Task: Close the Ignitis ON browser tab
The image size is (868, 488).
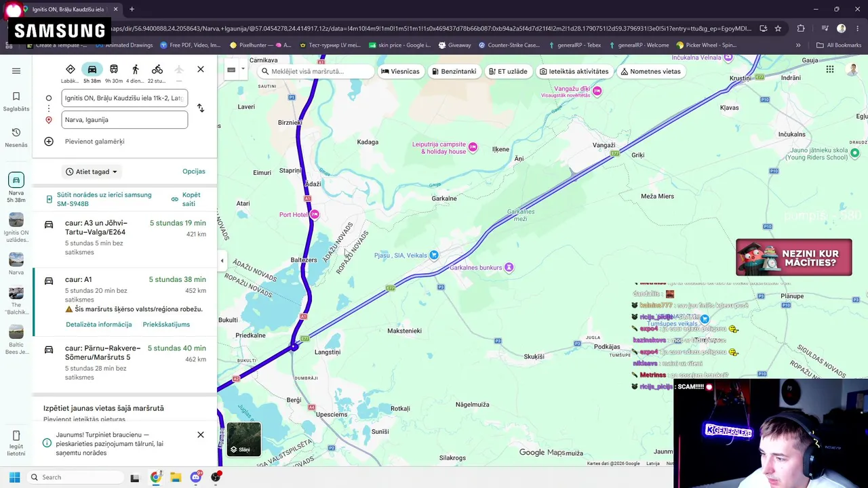Action: coord(116,9)
